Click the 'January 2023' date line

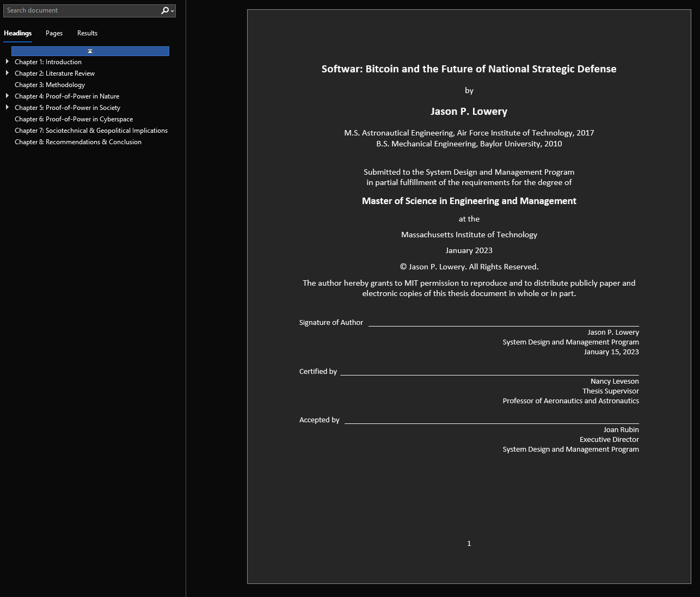[469, 250]
